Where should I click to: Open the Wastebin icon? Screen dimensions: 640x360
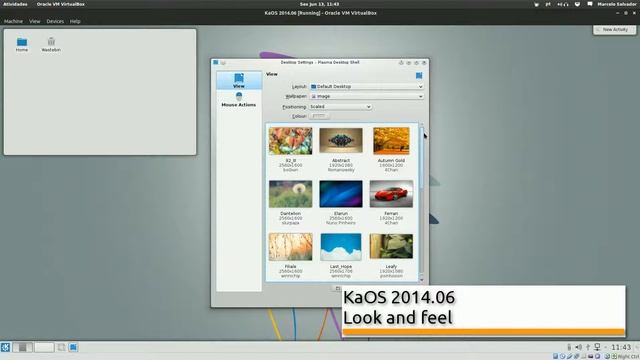coord(51,44)
